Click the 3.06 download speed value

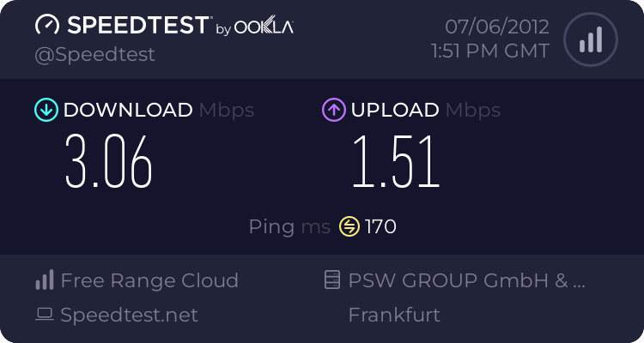[109, 162]
